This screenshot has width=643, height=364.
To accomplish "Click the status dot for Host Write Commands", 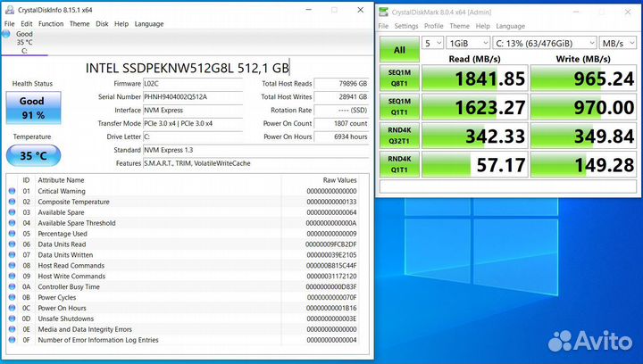I will coord(12,276).
